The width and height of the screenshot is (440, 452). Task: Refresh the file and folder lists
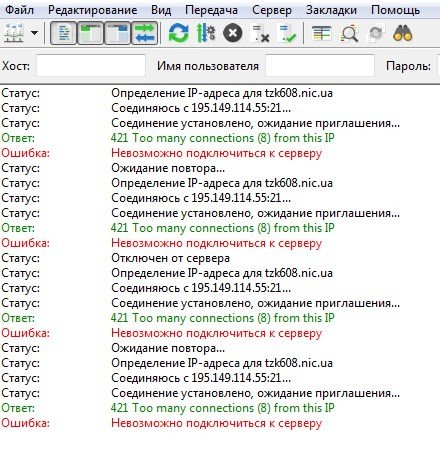click(x=179, y=33)
